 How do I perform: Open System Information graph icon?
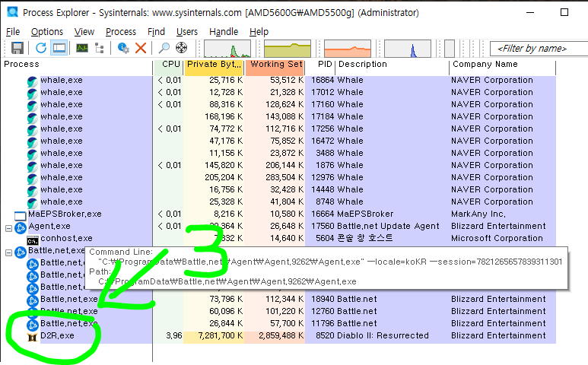(82, 48)
